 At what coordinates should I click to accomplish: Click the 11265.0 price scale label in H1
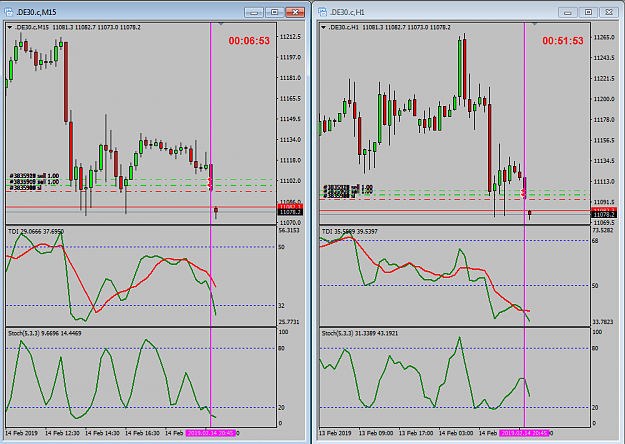click(604, 37)
